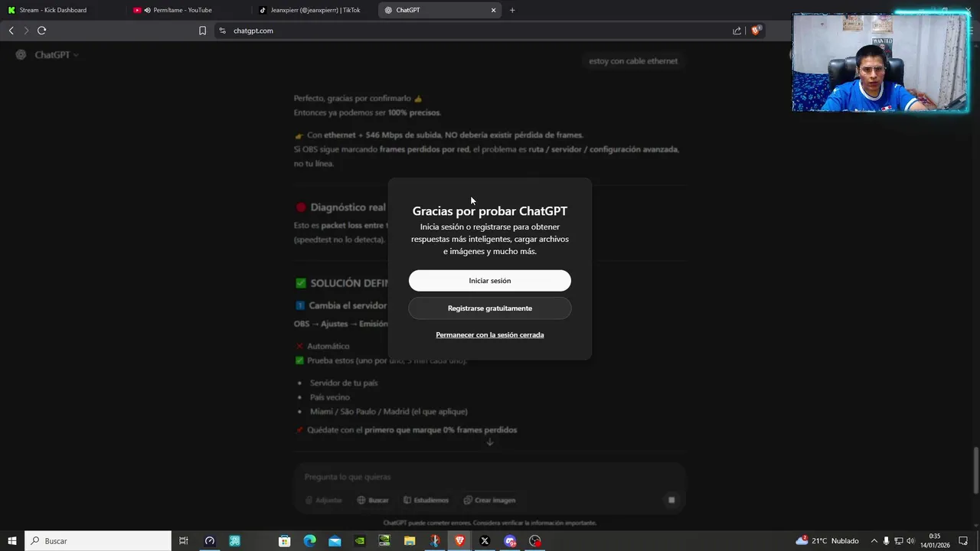Mute the YouTube tab via speaker icon
This screenshot has width=980, height=551.
147,10
